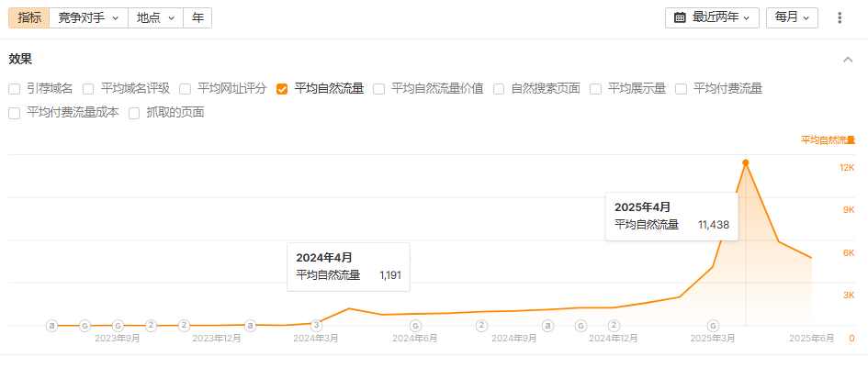
Task: Click the 平均自然流量 axis legend label
Action: (829, 140)
